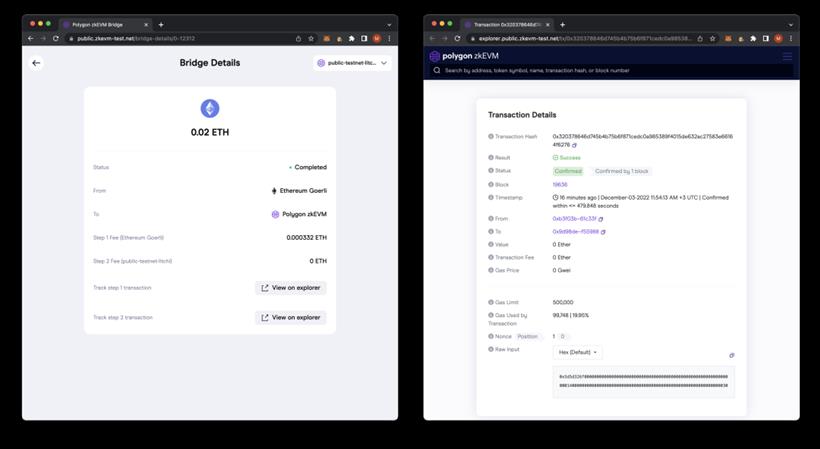The height and width of the screenshot is (449, 820).
Task: Close the Polygon zkEVM Bridge tab
Action: (x=146, y=25)
